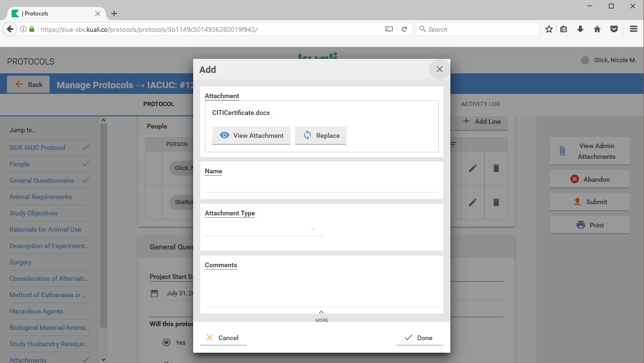Open the project start date calendar picker
The height and width of the screenshot is (363, 644).
(154, 293)
